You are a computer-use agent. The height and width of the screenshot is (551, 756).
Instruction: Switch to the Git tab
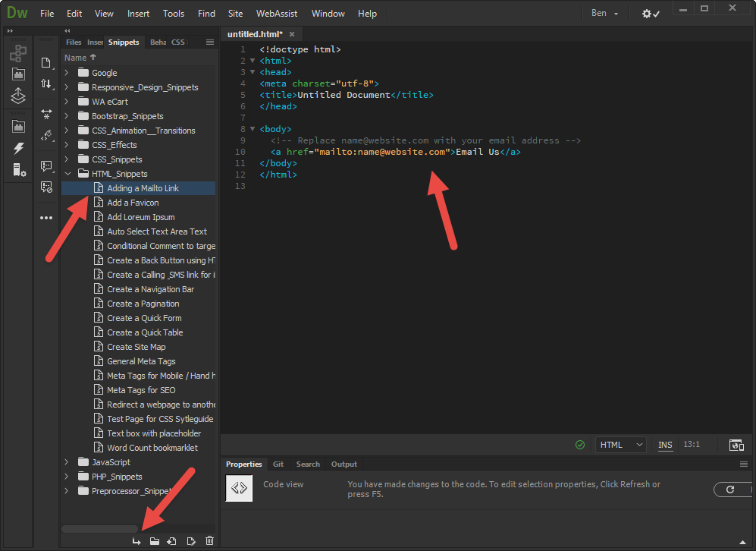pyautogui.click(x=278, y=464)
